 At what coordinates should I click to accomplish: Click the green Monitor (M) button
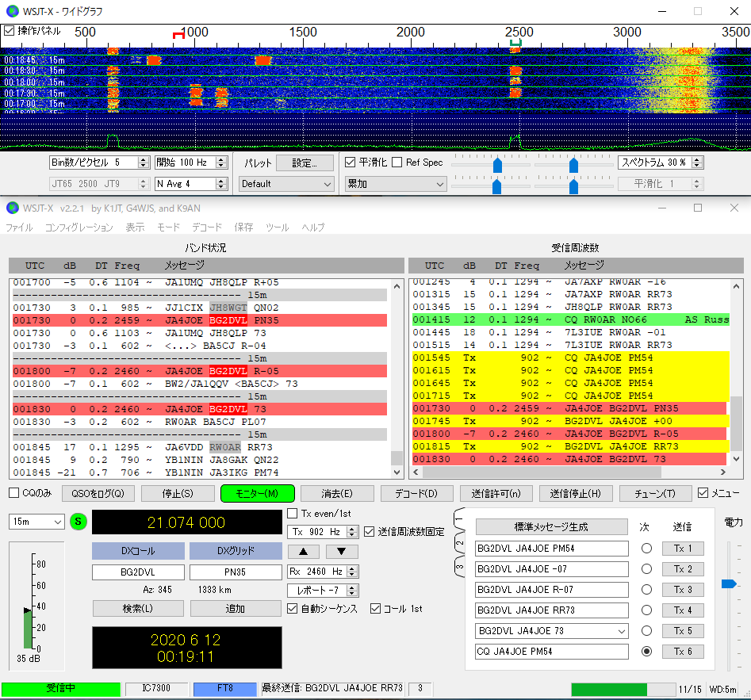tap(257, 494)
